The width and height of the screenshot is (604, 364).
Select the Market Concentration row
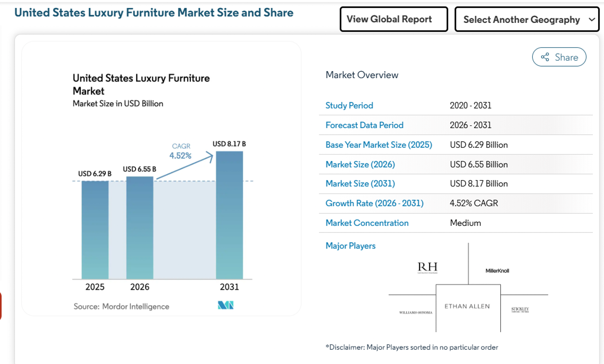click(x=367, y=223)
